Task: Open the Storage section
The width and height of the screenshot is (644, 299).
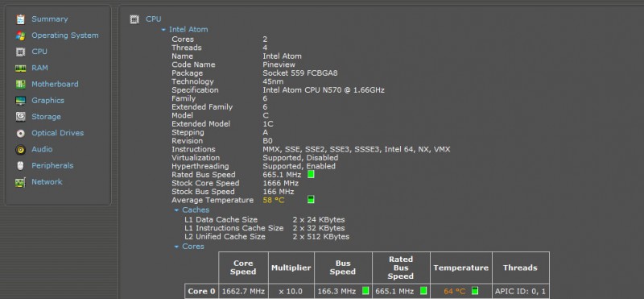Action: [x=46, y=117]
